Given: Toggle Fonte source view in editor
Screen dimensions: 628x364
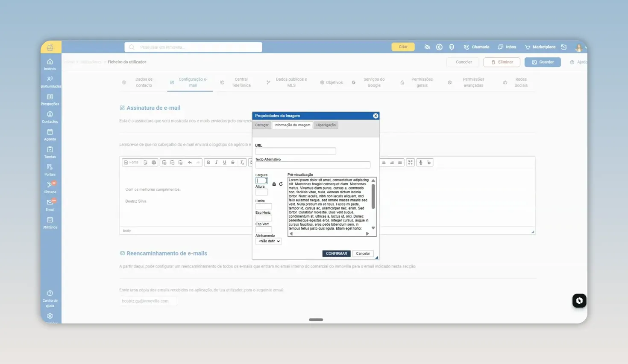Looking at the screenshot, I should (132, 162).
